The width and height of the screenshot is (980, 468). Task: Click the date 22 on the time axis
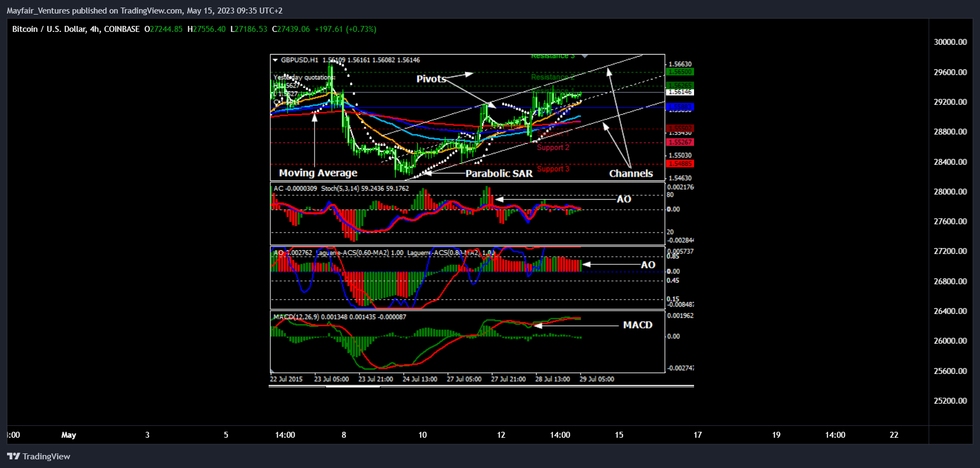click(894, 435)
